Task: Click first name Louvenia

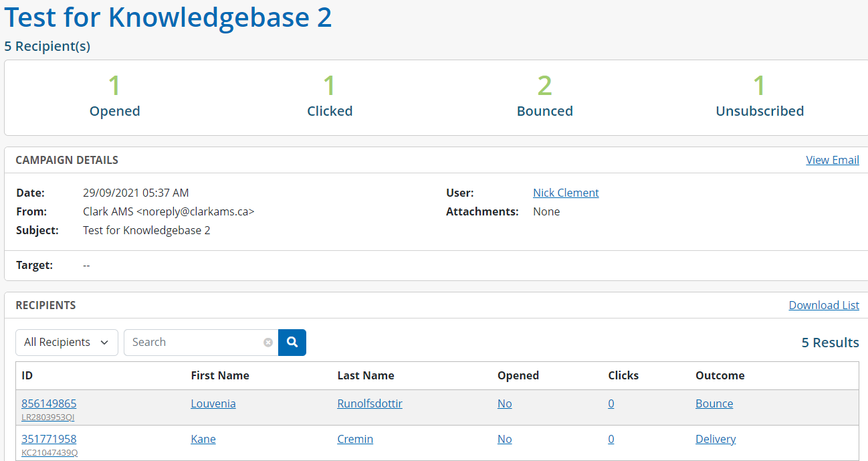Action: pyautogui.click(x=213, y=403)
